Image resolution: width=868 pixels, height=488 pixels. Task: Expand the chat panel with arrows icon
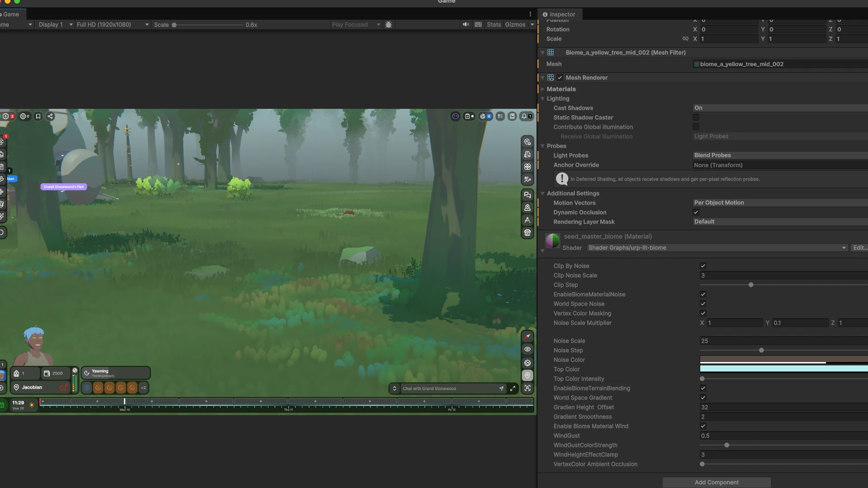click(x=513, y=389)
